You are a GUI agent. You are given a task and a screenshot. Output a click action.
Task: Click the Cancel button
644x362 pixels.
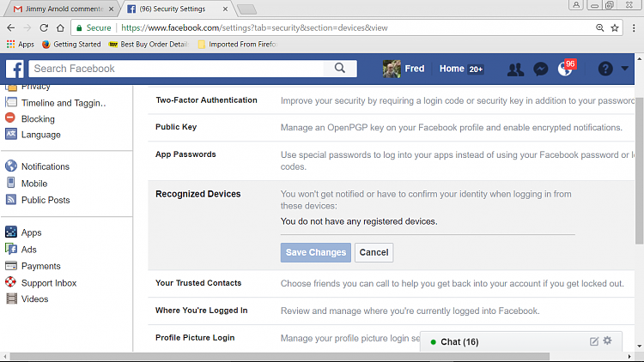[x=374, y=252]
